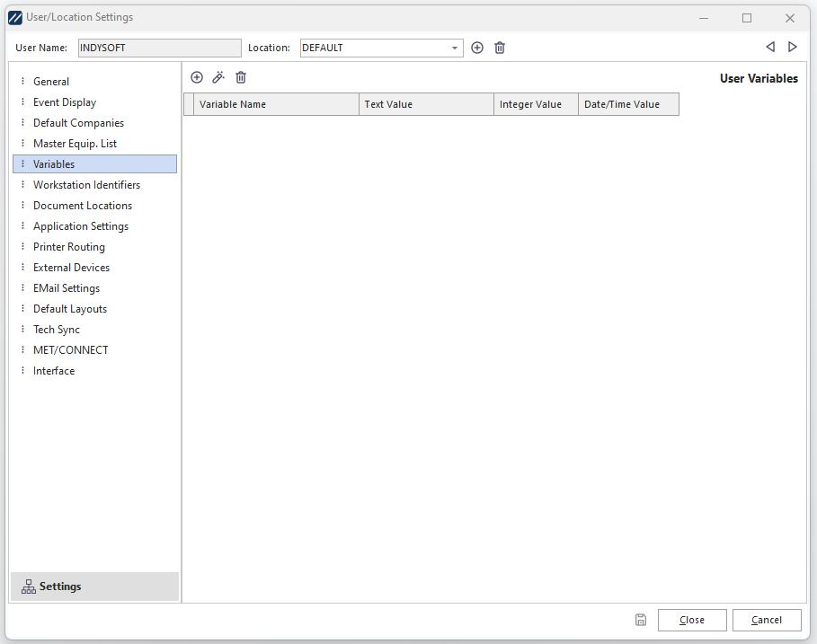Click the save disk icon
This screenshot has width=817, height=644.
coord(640,620)
